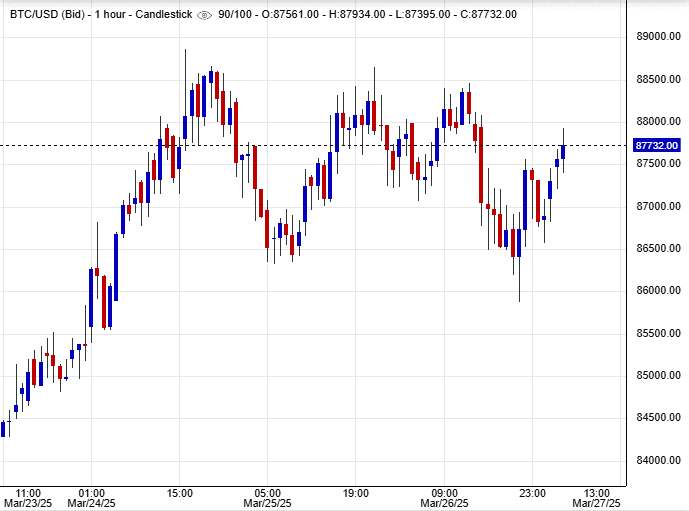Viewport: 689px width, 511px height.
Task: Click the 09:00 Mar/26/25 time label
Action: (444, 498)
